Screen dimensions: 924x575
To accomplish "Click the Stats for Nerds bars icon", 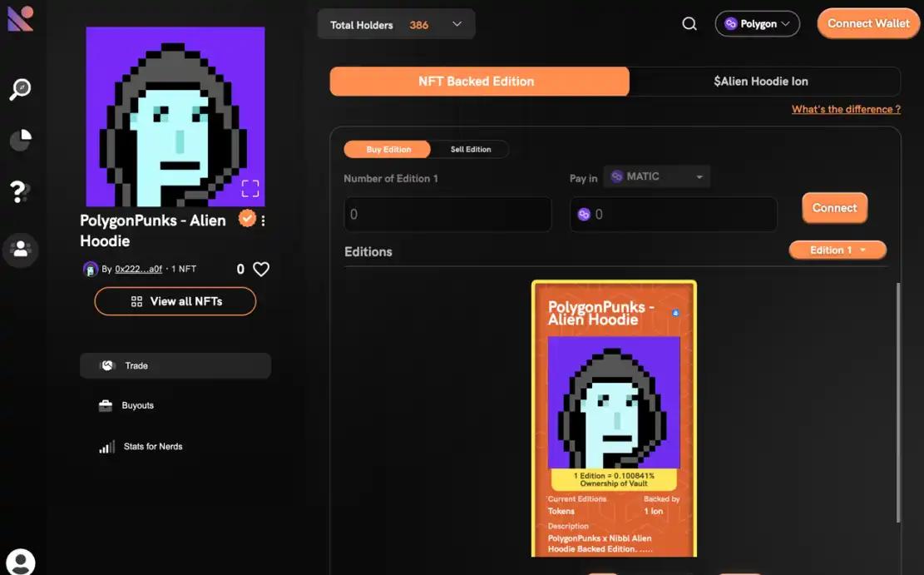I will pyautogui.click(x=106, y=447).
